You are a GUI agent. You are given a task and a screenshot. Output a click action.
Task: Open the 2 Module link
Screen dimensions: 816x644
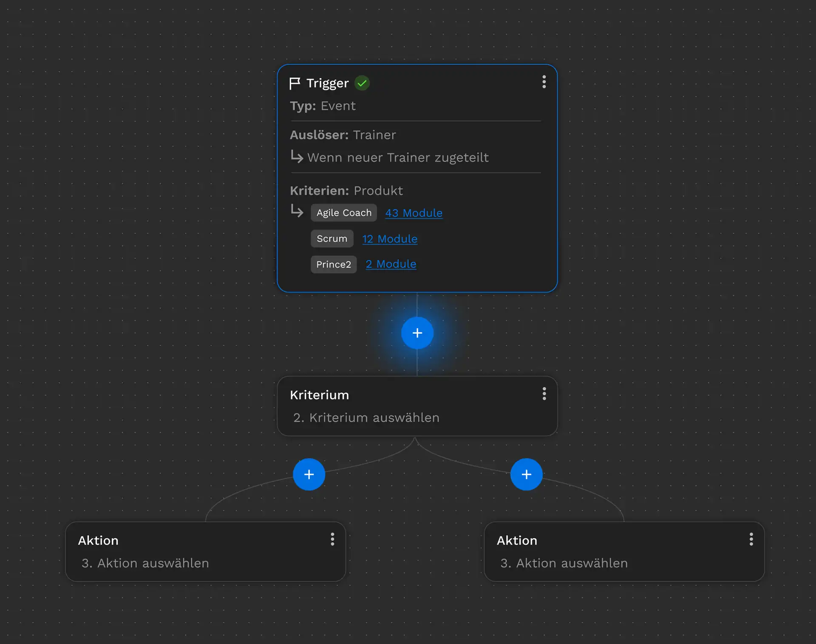point(391,264)
